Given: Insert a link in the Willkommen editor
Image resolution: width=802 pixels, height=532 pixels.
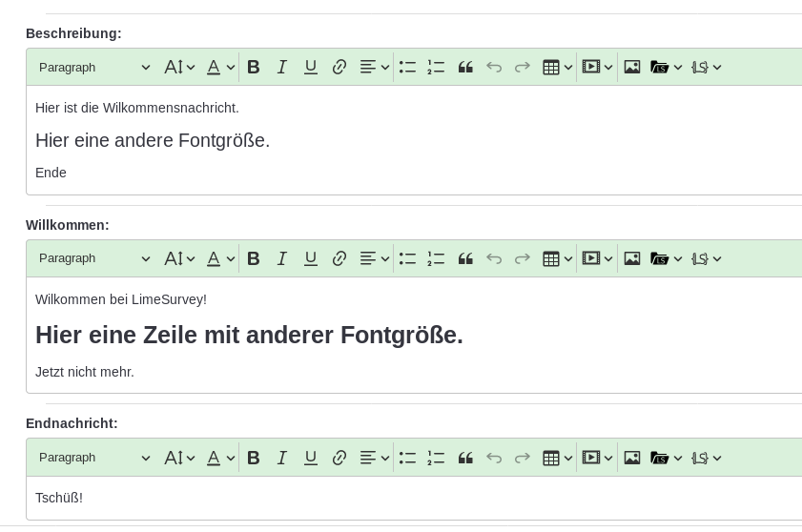Looking at the screenshot, I should click(339, 258).
